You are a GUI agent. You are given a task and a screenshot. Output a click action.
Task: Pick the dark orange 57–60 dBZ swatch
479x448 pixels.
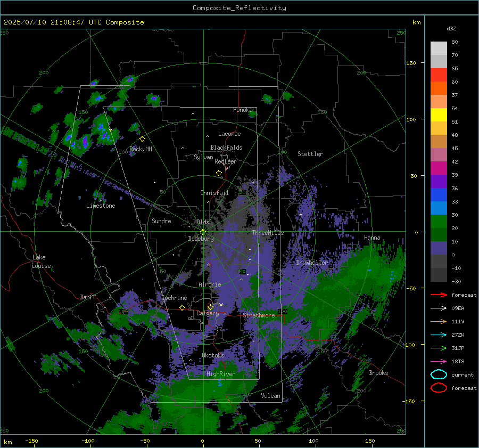pyautogui.click(x=439, y=88)
